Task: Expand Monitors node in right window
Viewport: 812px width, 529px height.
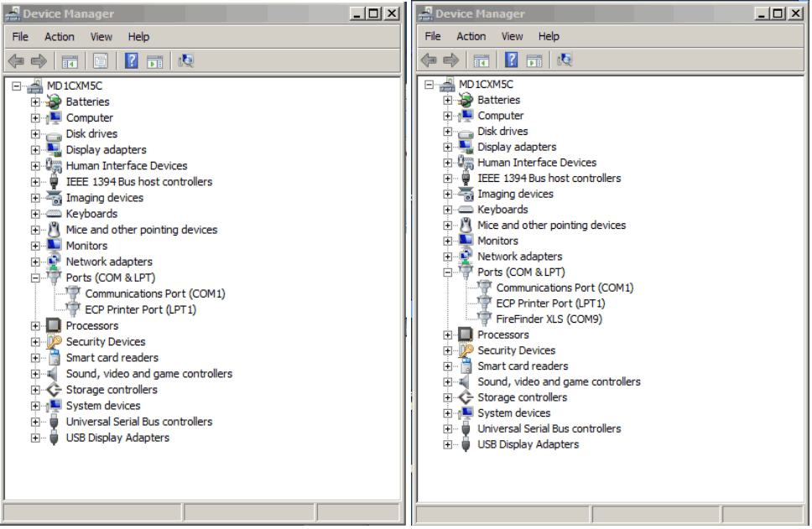Action: [x=448, y=241]
